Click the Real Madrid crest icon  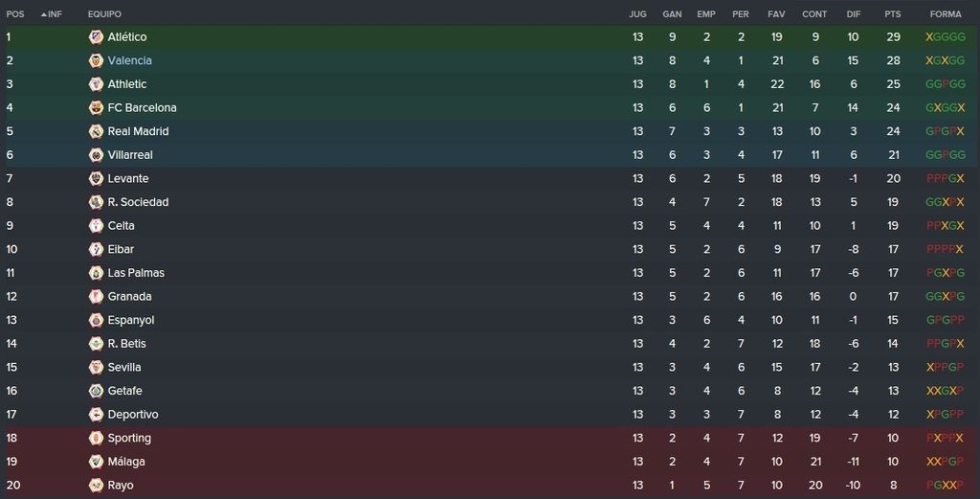[x=96, y=131]
